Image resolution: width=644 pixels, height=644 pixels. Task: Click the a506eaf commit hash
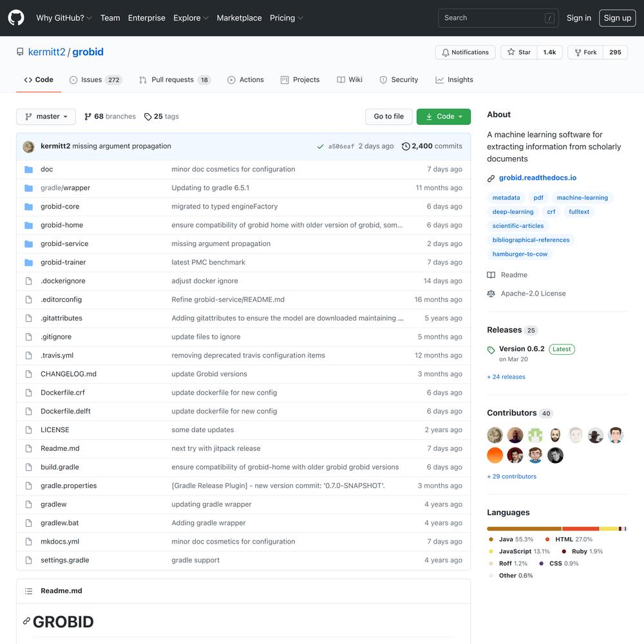click(x=341, y=147)
